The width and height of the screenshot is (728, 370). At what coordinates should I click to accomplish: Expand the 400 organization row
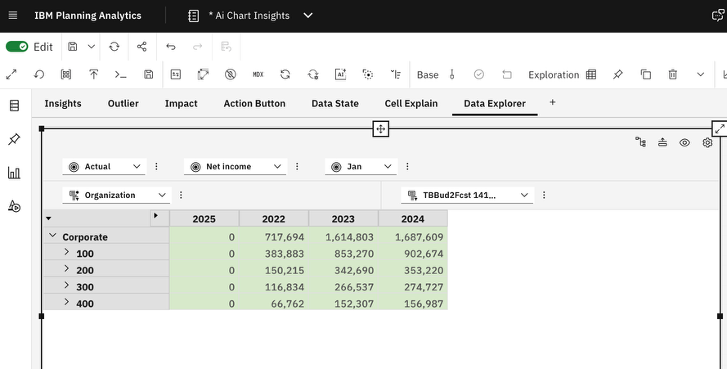coord(66,302)
